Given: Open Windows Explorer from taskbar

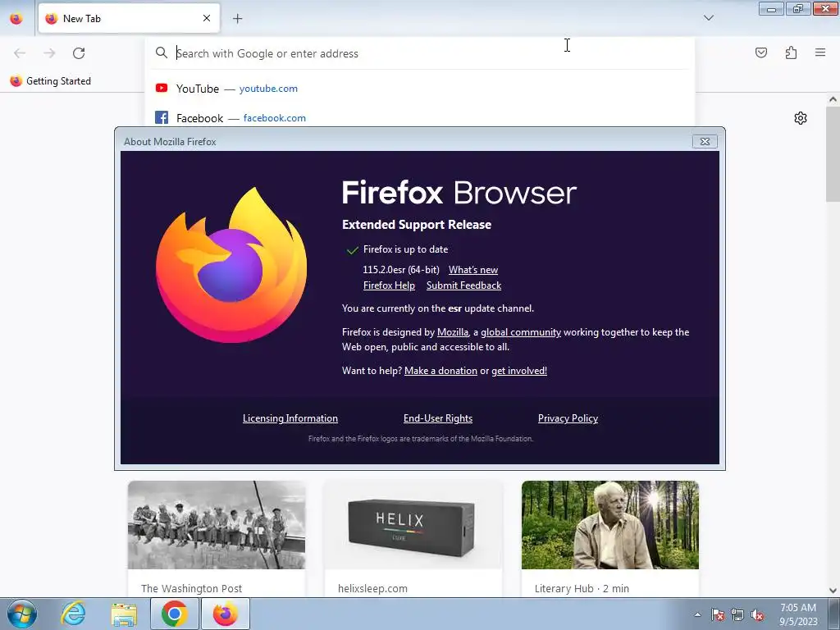Looking at the screenshot, I should tap(124, 614).
